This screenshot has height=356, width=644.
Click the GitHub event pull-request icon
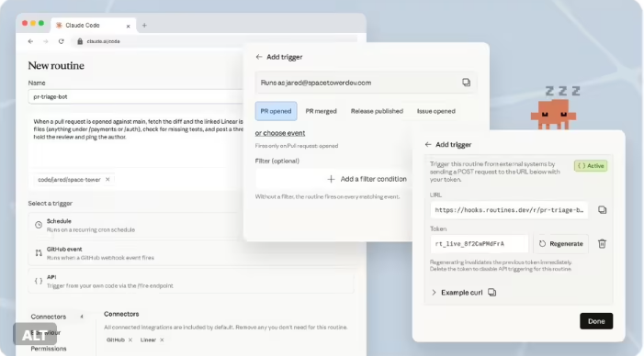coord(39,253)
